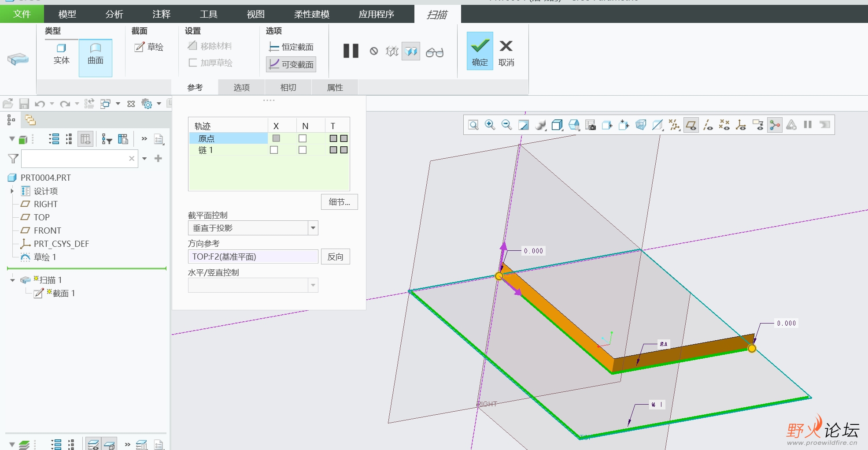Click the 反向 flip direction button
This screenshot has height=450, width=868.
click(x=335, y=257)
